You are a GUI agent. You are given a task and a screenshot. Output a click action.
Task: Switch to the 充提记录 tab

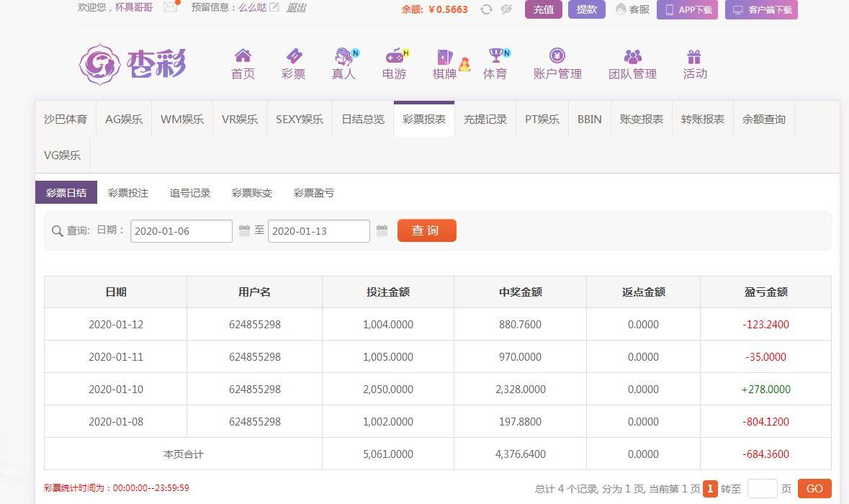[x=485, y=120]
